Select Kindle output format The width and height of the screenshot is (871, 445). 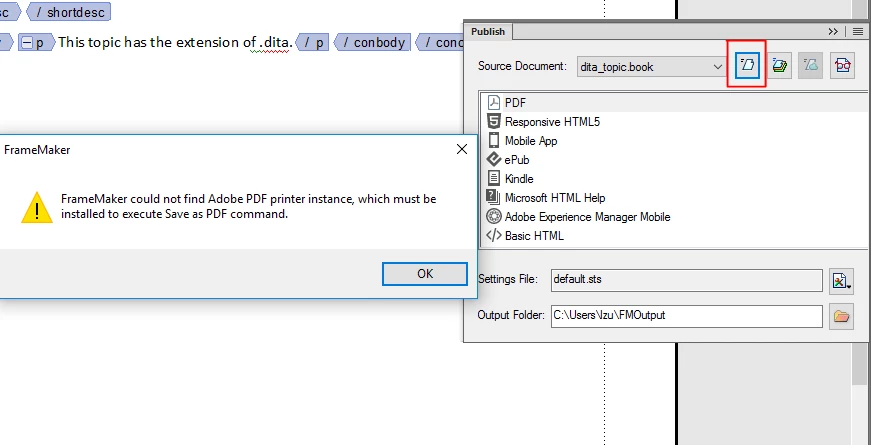[674, 178]
